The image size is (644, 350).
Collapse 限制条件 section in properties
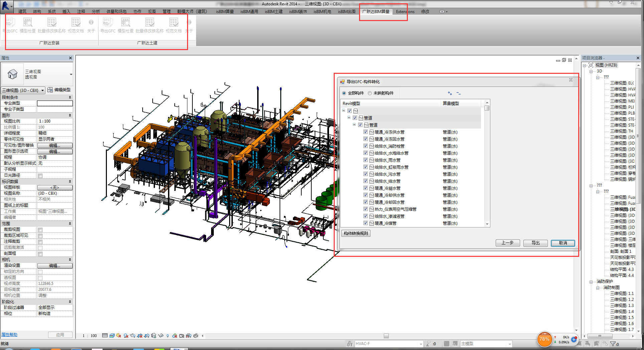[70, 97]
